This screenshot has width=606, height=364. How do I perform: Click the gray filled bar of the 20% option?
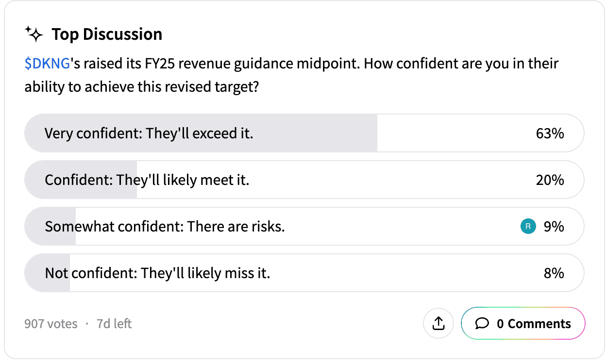coord(81,180)
